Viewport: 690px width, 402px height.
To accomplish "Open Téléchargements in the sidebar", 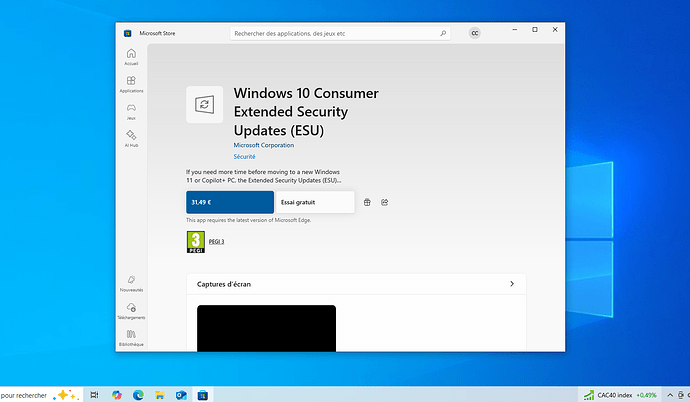I will (x=131, y=311).
